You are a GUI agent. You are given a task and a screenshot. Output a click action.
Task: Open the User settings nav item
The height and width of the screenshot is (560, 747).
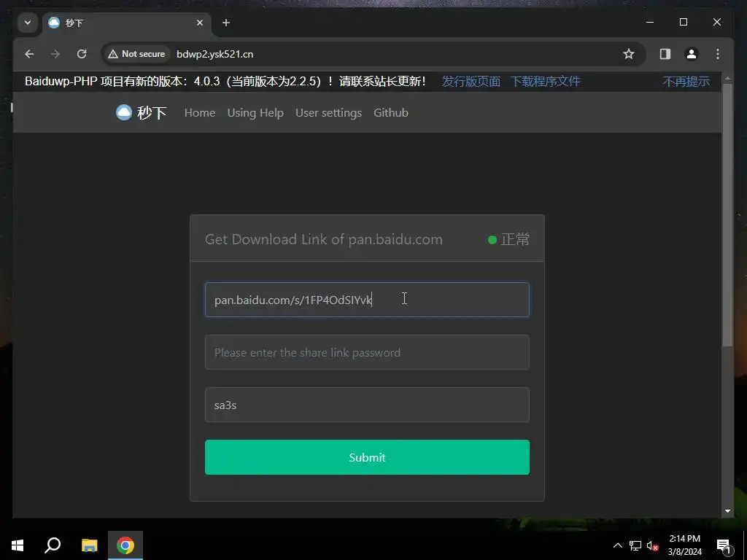(x=328, y=113)
